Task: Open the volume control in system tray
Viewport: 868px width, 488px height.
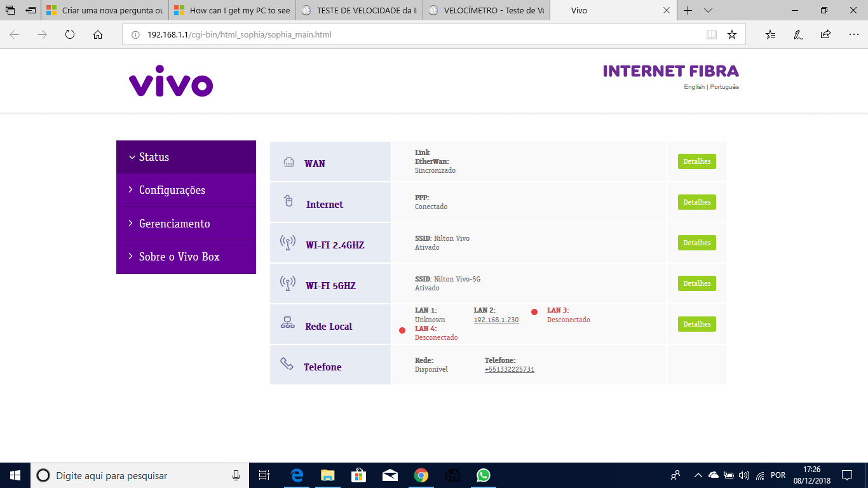Action: pos(744,475)
